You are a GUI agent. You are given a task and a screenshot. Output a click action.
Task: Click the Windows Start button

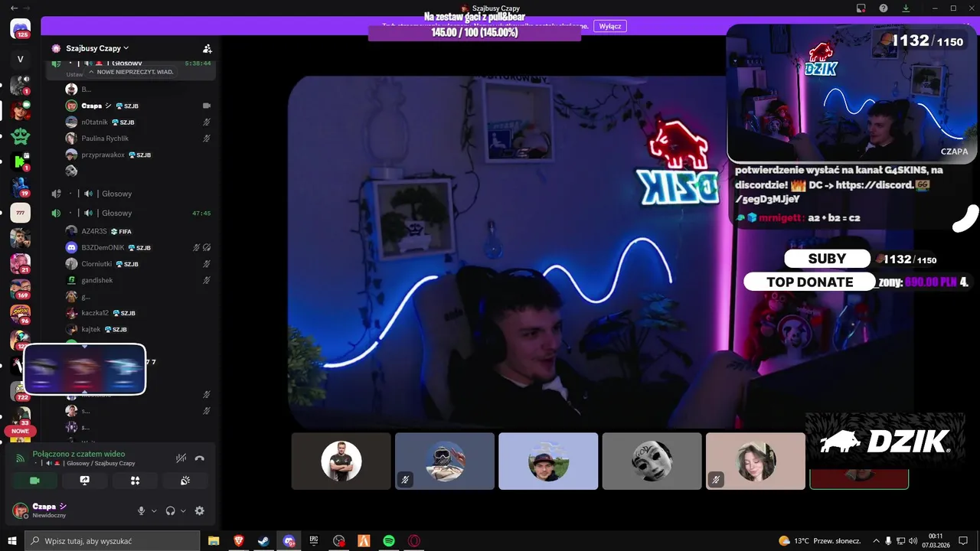click(12, 541)
